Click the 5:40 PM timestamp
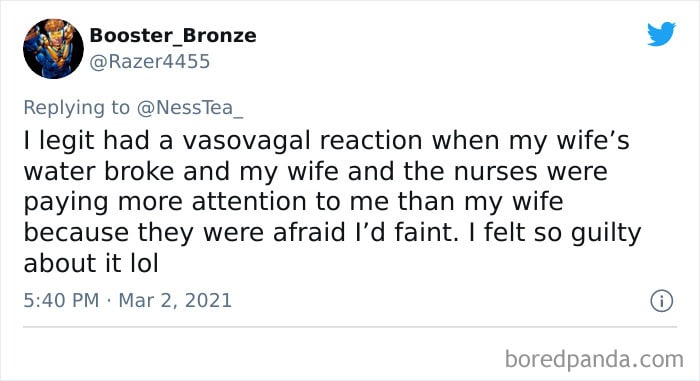Screen dimensions: 700x381 coord(61,300)
